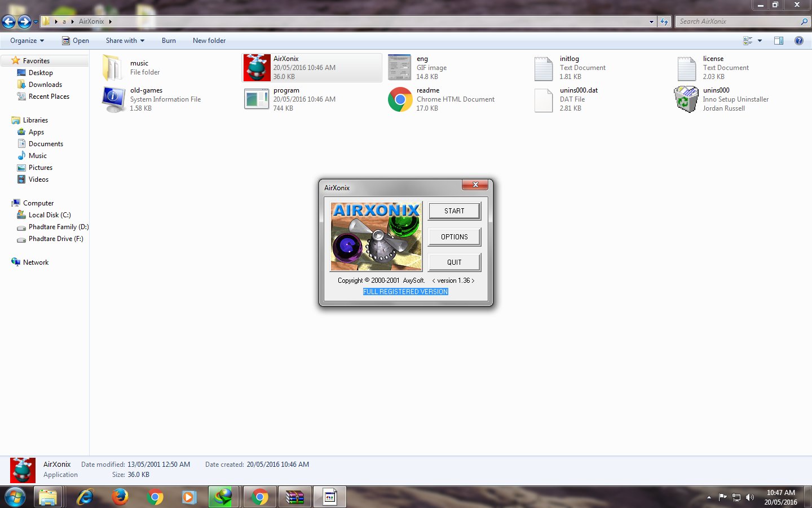Screen dimensions: 812x508
Task: Click the Windows Start button
Action: coord(15,497)
